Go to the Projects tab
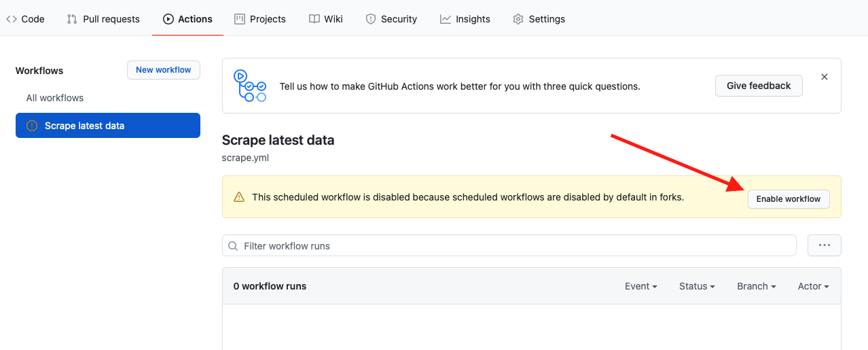The height and width of the screenshot is (350, 868). click(260, 19)
